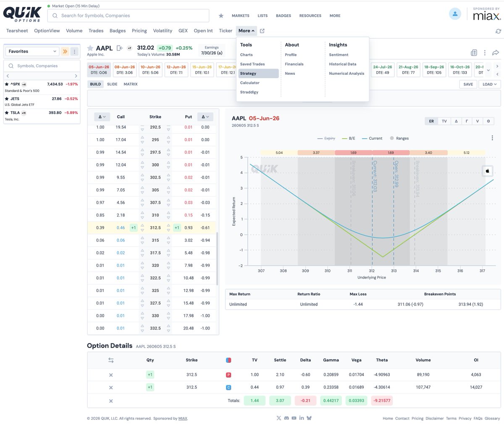Remove the 312.5 put row with X
Screen dimensions: 504x427
click(111, 375)
